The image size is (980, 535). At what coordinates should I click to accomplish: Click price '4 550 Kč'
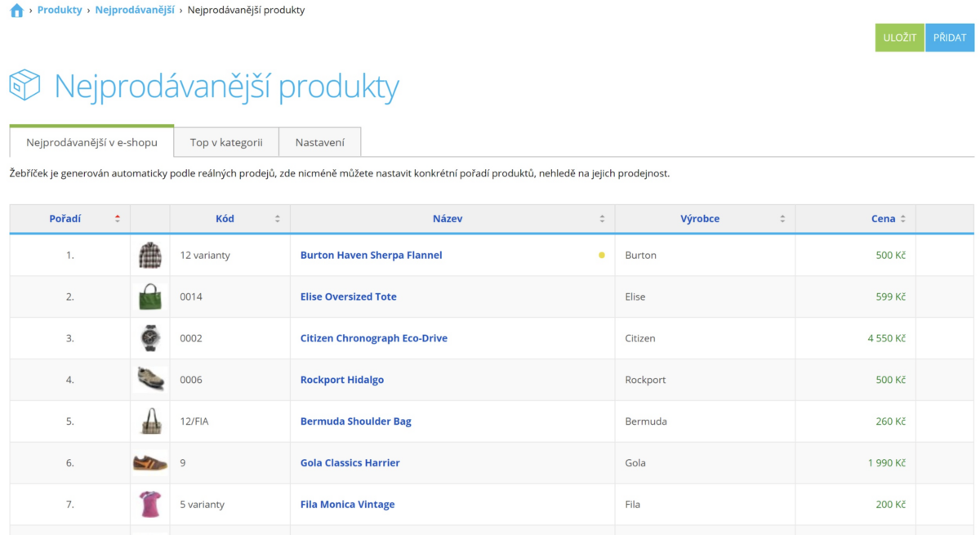tap(886, 338)
